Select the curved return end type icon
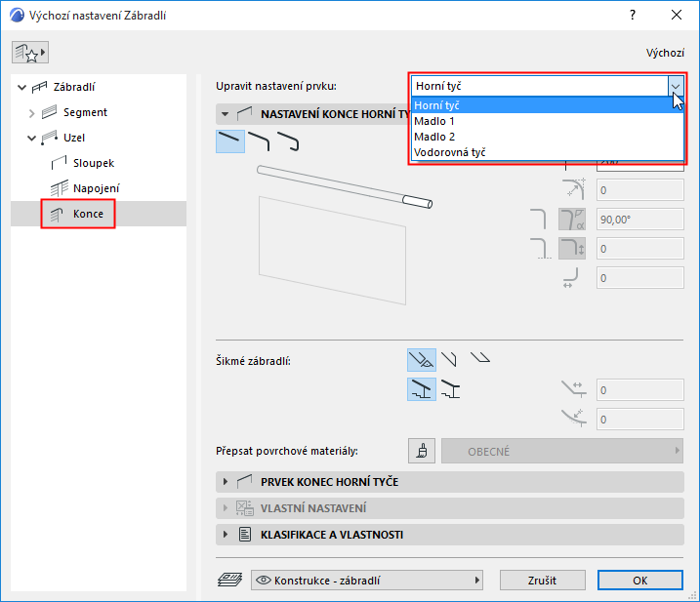 (x=288, y=141)
